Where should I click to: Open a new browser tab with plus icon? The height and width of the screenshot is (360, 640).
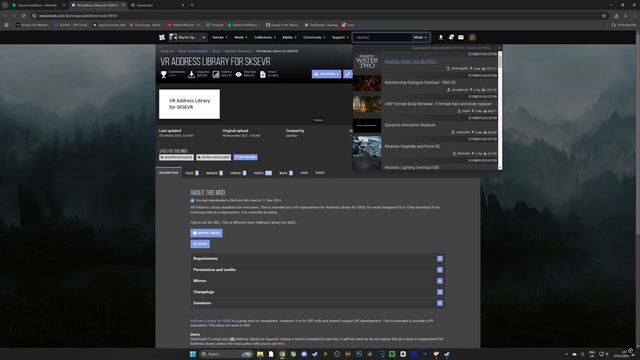tap(192, 5)
